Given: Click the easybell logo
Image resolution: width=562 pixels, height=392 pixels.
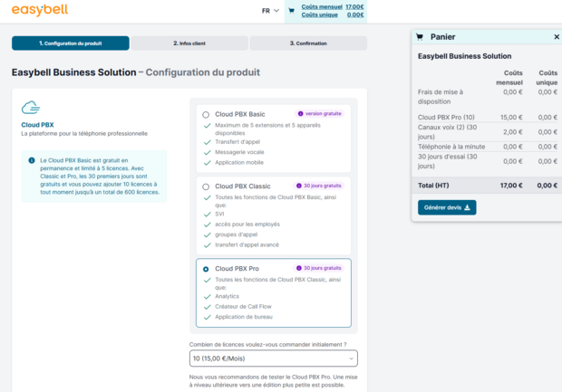Looking at the screenshot, I should pyautogui.click(x=40, y=11).
